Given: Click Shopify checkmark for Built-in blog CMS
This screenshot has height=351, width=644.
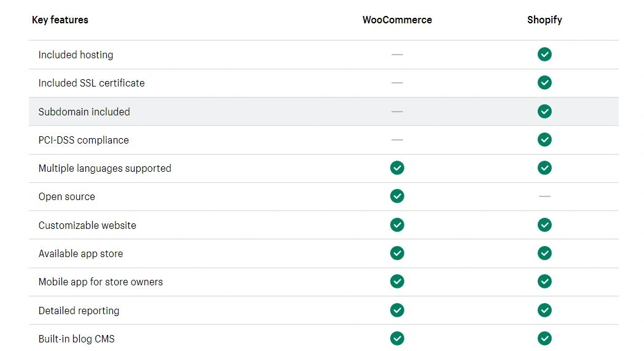Looking at the screenshot, I should pyautogui.click(x=544, y=338).
